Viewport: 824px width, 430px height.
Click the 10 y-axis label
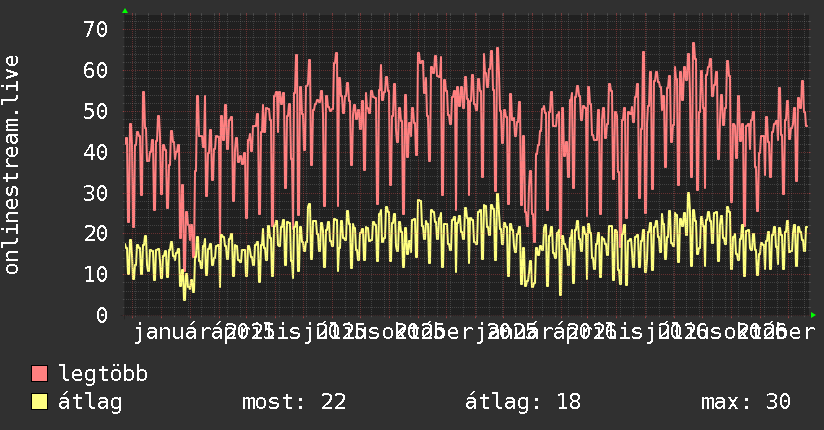point(96,274)
